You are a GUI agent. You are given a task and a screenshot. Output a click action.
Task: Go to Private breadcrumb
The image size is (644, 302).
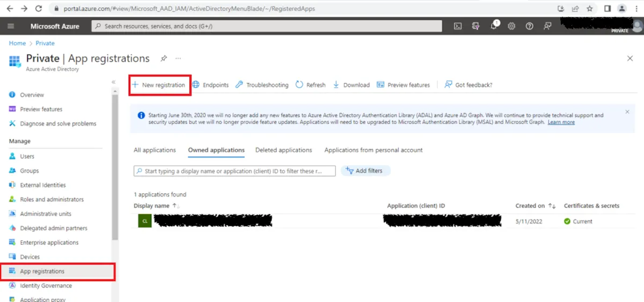pos(45,43)
